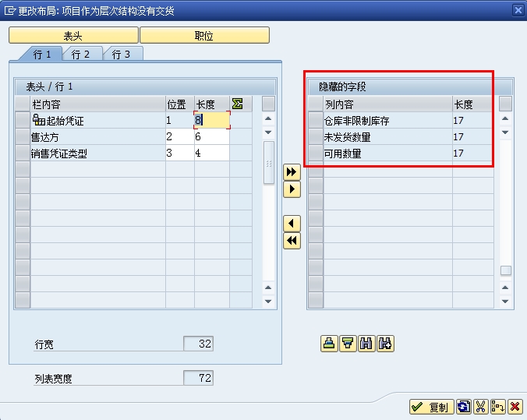Screen dimensions: 527x420
Task: Switch to the 行 1 tab
Action: (x=41, y=54)
